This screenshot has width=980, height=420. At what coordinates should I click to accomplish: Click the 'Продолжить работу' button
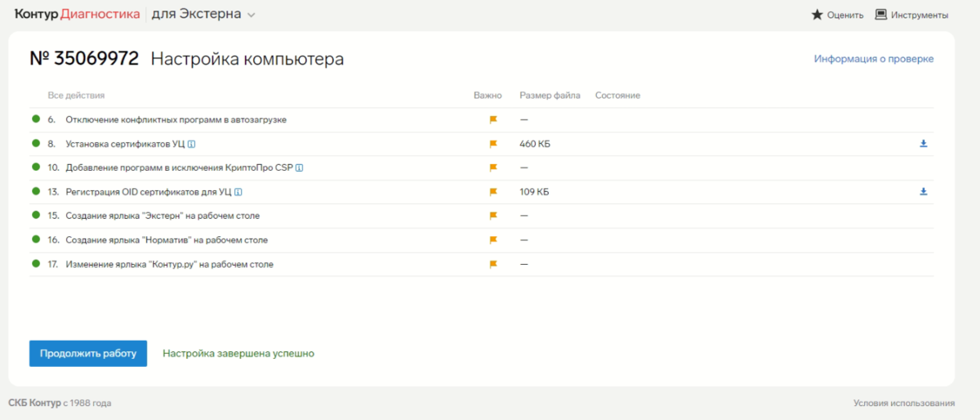[x=88, y=353]
